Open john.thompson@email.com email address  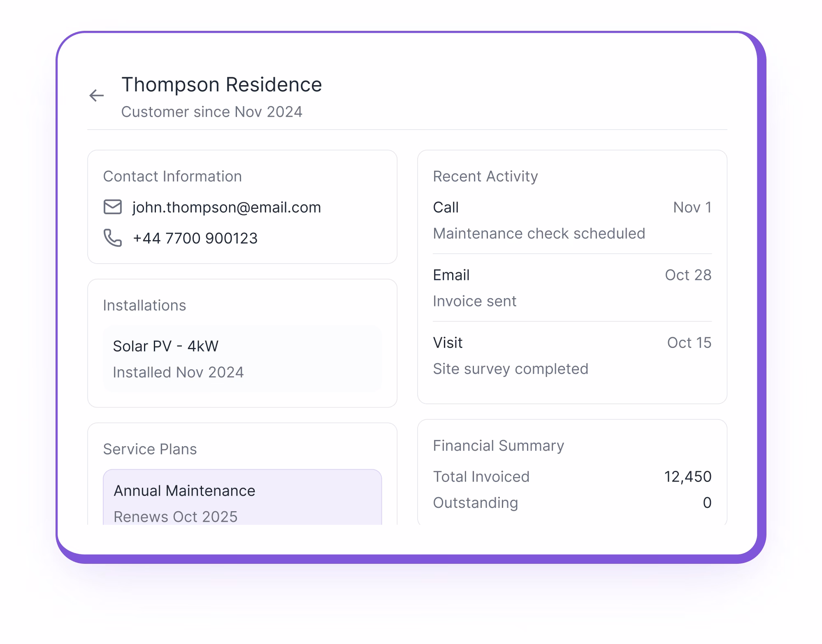click(226, 207)
